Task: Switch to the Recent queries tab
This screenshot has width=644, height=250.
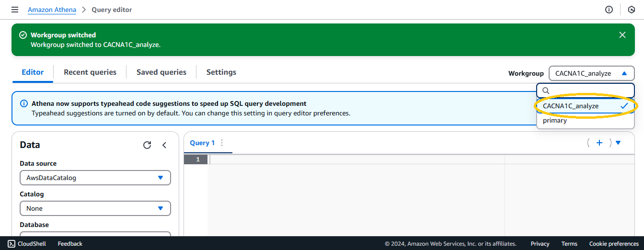Action: [x=90, y=72]
